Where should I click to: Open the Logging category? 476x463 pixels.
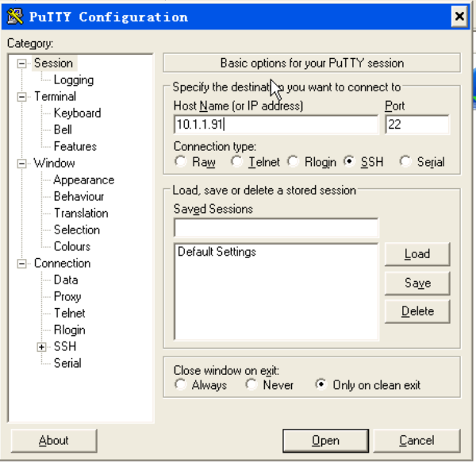point(74,80)
